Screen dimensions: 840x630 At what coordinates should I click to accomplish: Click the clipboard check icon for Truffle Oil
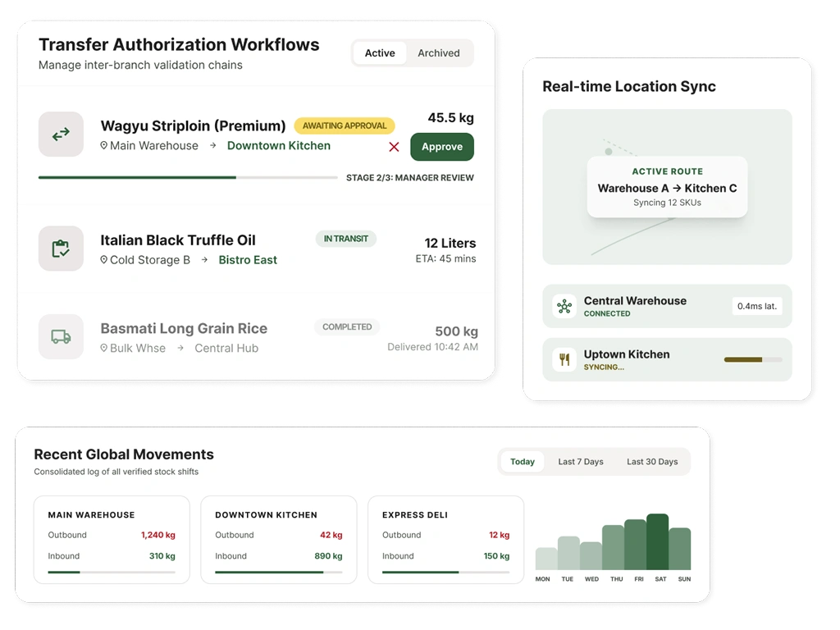tap(61, 249)
